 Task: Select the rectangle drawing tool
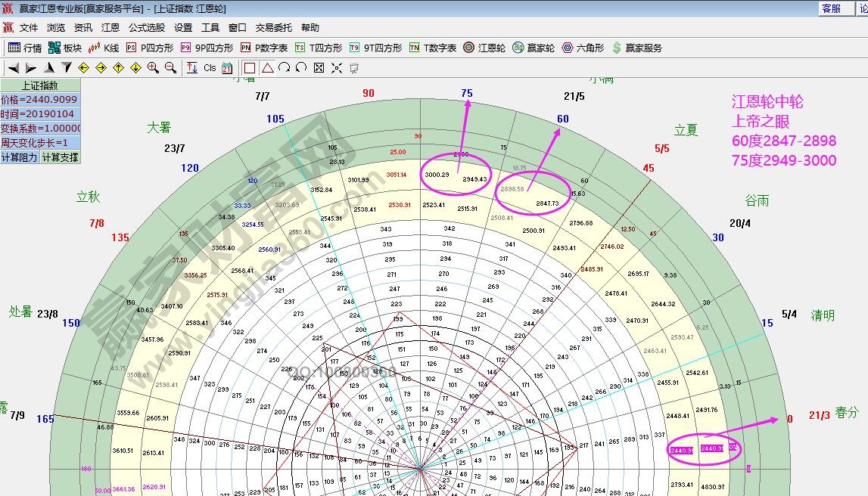pyautogui.click(x=250, y=67)
